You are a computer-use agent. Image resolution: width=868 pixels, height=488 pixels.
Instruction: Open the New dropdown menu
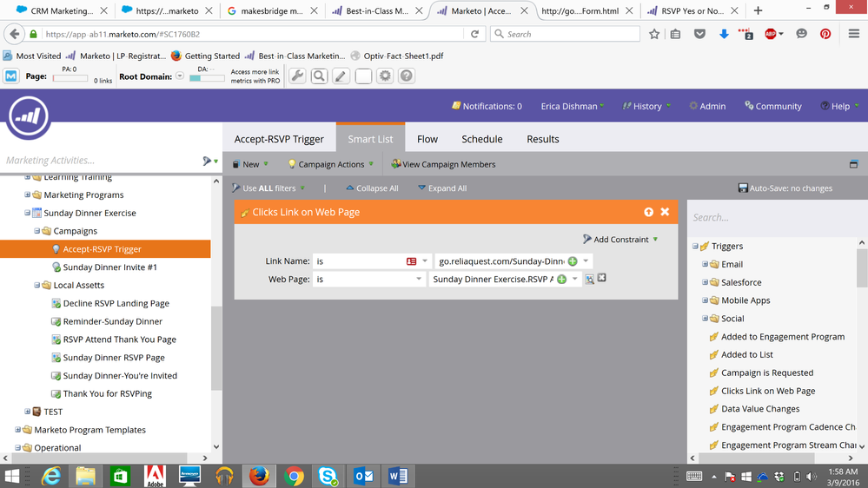click(250, 164)
